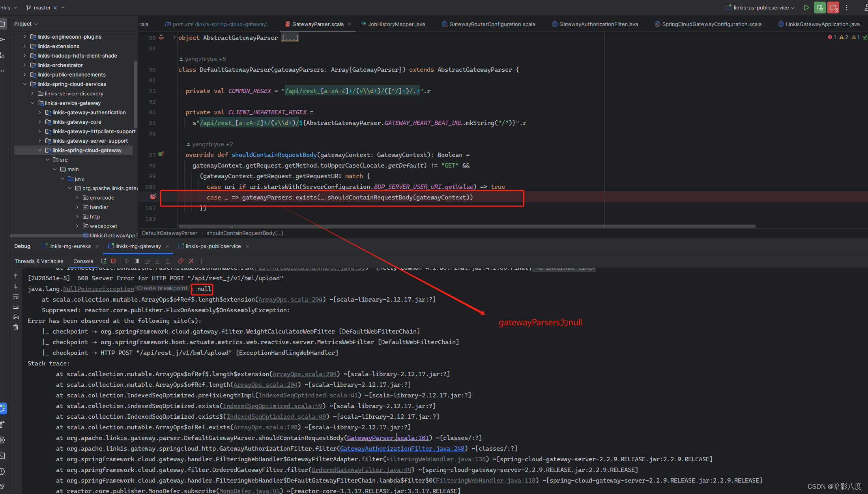
Task: Click the Create breakpoint inlay button
Action: [x=162, y=289]
